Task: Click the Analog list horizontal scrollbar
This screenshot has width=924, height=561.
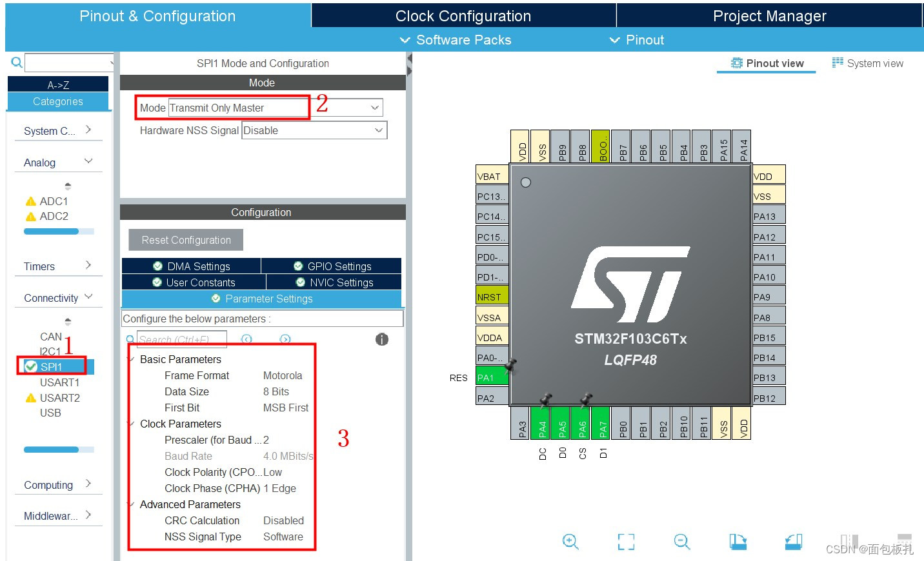Action: click(58, 231)
